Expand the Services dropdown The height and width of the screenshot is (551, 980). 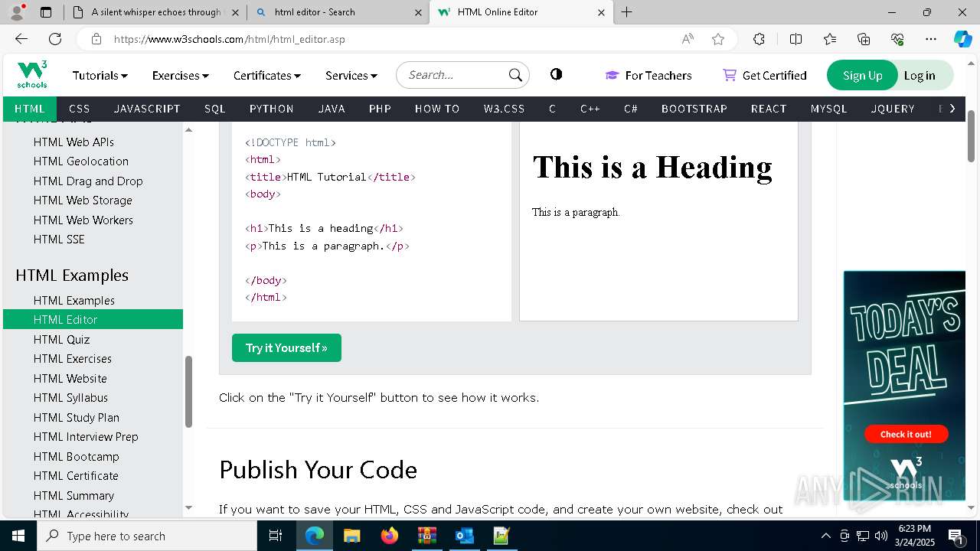coord(351,75)
